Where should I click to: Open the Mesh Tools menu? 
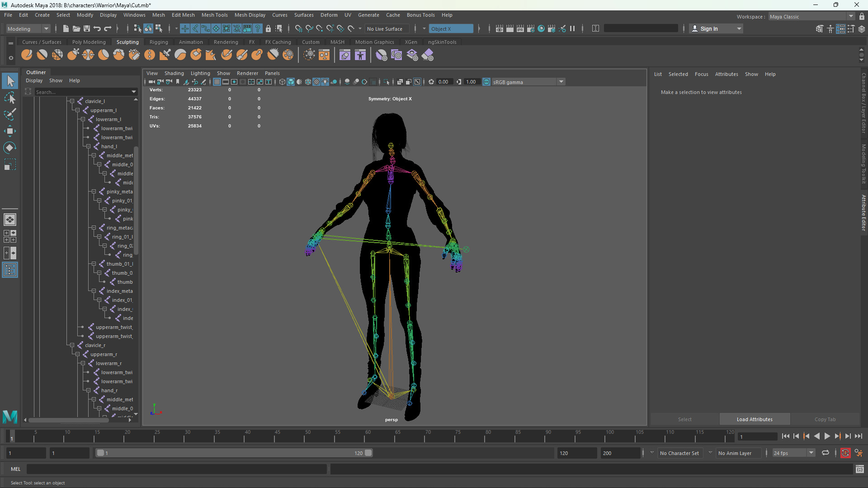(214, 15)
